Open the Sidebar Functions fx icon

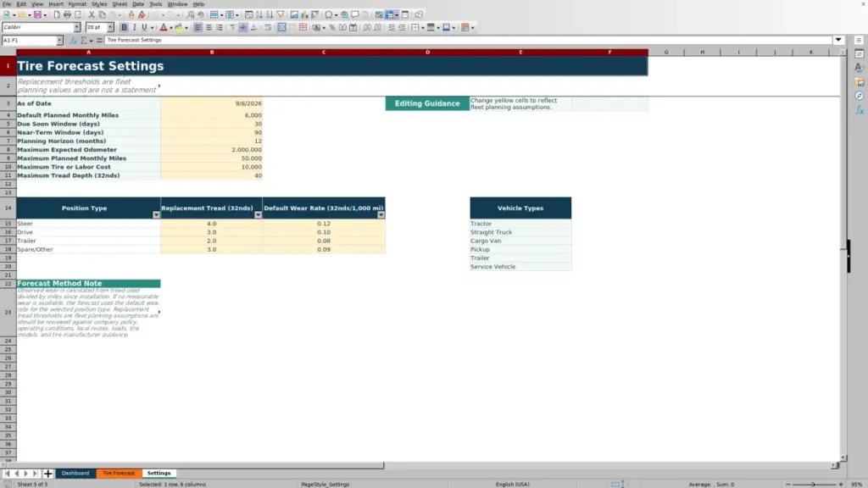[860, 110]
